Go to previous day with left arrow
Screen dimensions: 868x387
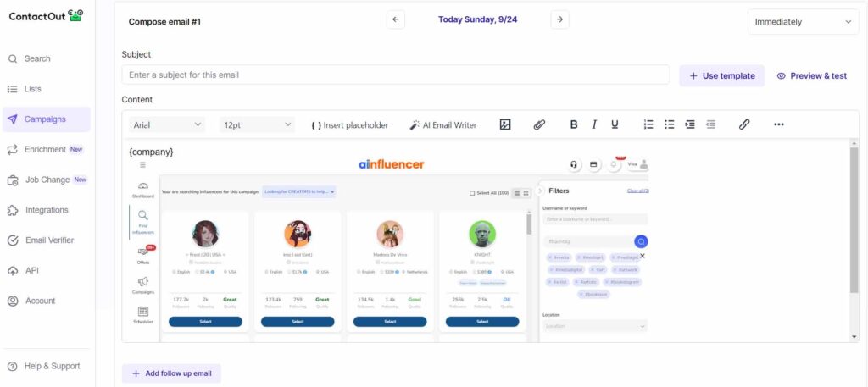[395, 20]
